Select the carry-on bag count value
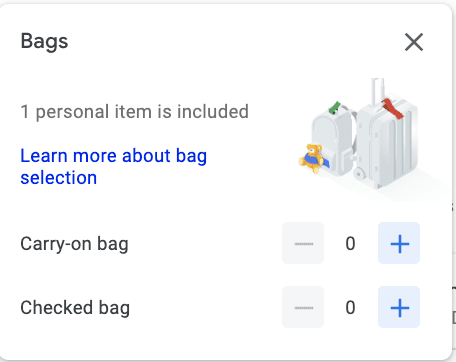The height and width of the screenshot is (362, 456). coord(350,243)
